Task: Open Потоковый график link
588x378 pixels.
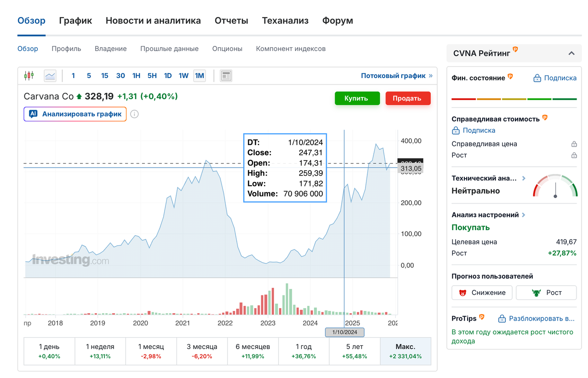Action: pos(397,76)
